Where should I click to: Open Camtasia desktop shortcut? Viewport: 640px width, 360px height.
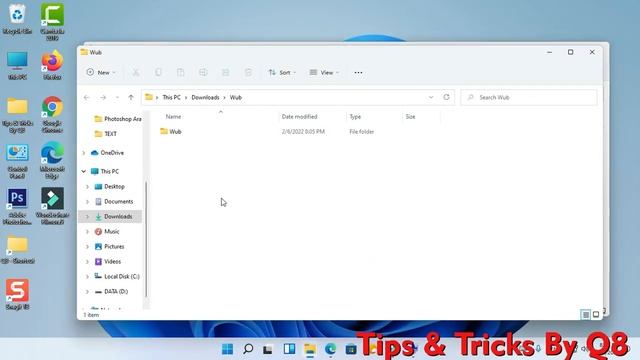pyautogui.click(x=52, y=22)
